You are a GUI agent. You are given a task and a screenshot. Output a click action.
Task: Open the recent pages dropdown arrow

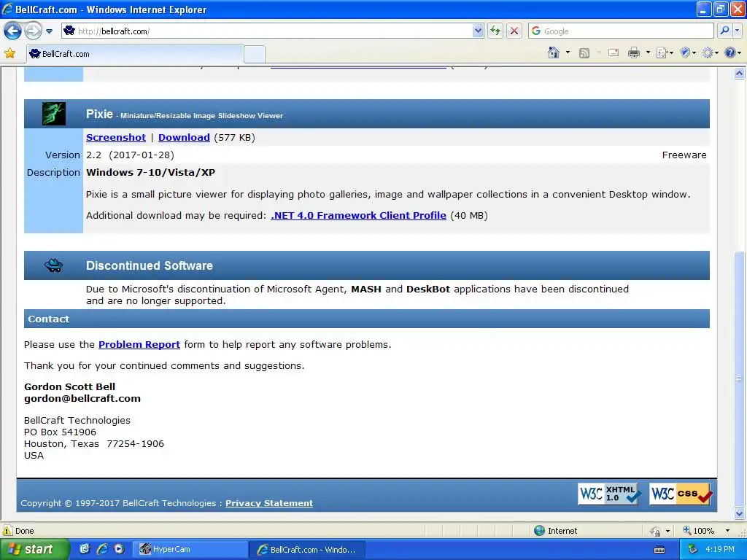tap(49, 31)
